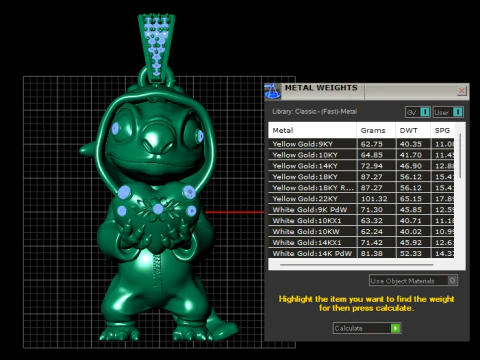This screenshot has height=360, width=480.
Task: Click the center gem on the heart
Action: (x=158, y=209)
